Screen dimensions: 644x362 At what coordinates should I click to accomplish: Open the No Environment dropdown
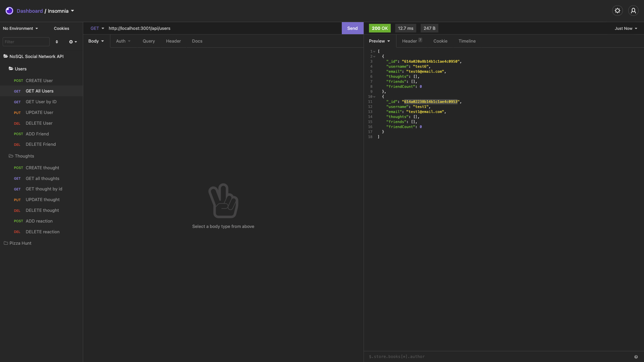[20, 28]
